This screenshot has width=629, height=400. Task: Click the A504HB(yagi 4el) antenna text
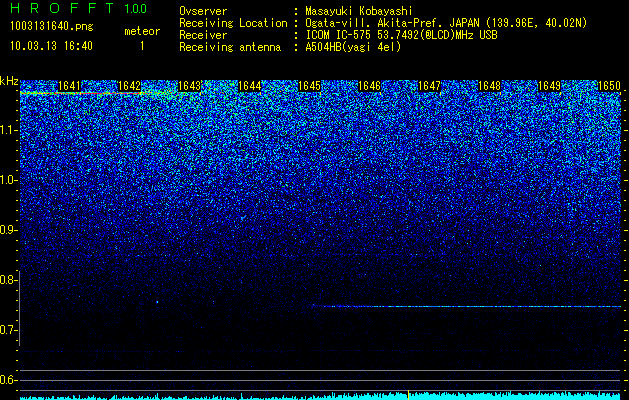[x=353, y=47]
